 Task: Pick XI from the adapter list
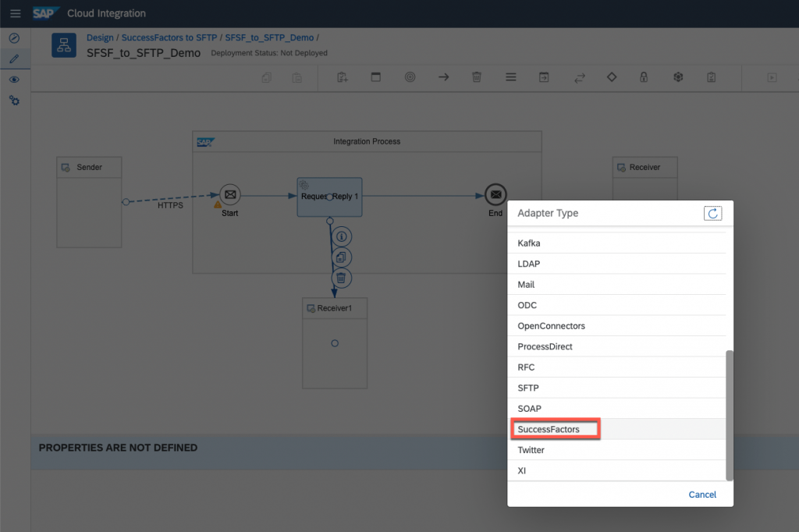coord(616,471)
